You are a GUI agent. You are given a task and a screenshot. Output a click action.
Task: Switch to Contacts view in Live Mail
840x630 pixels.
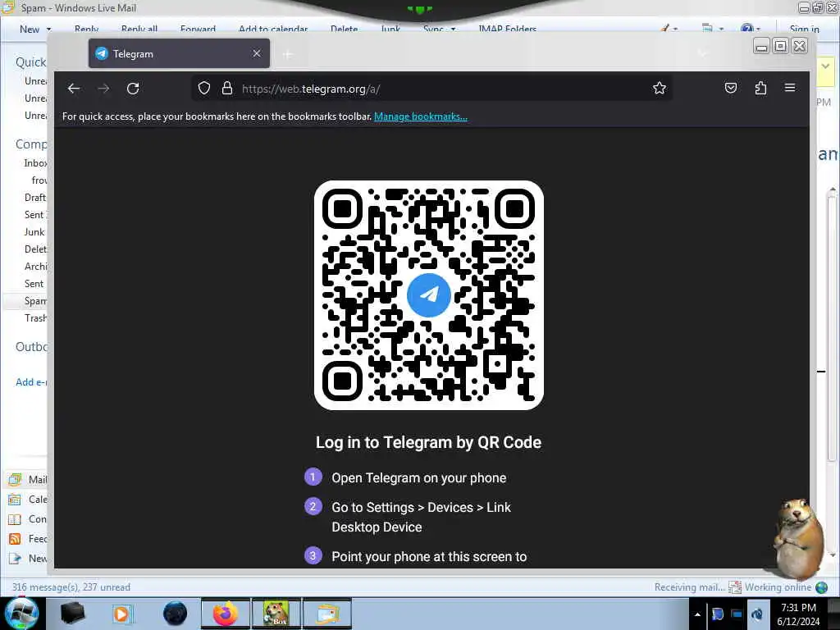[x=28, y=519]
